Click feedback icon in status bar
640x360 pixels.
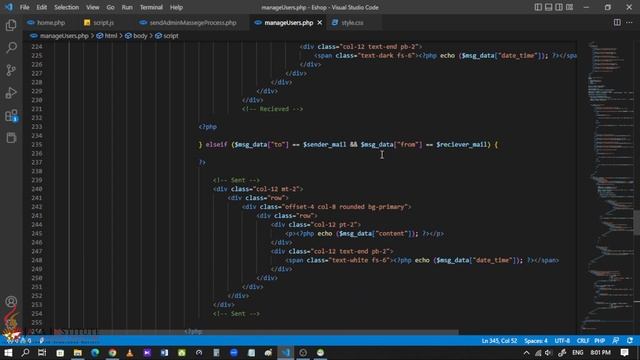(x=616, y=341)
